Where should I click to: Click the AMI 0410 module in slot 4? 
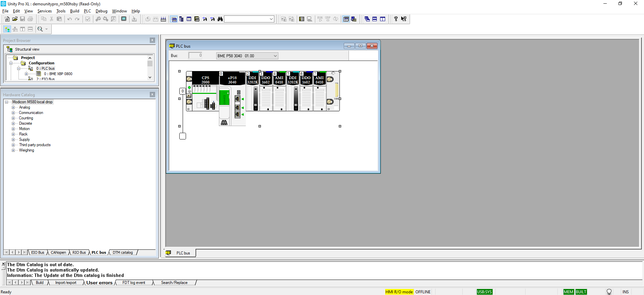point(279,91)
